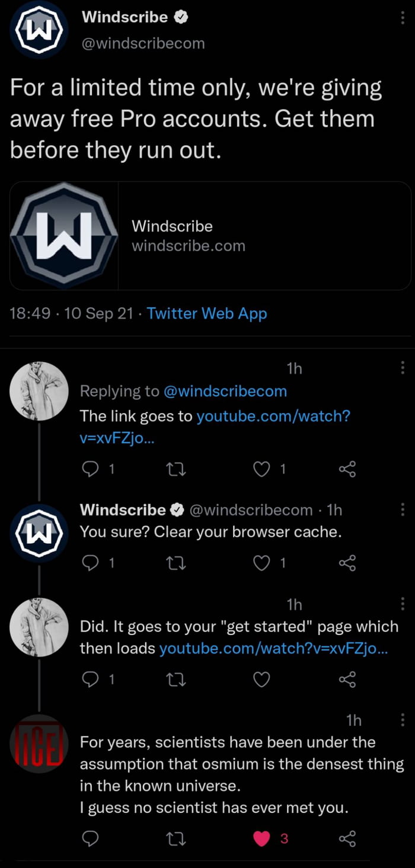Open more options on main Windscribe tweet
415x868 pixels.
403,19
